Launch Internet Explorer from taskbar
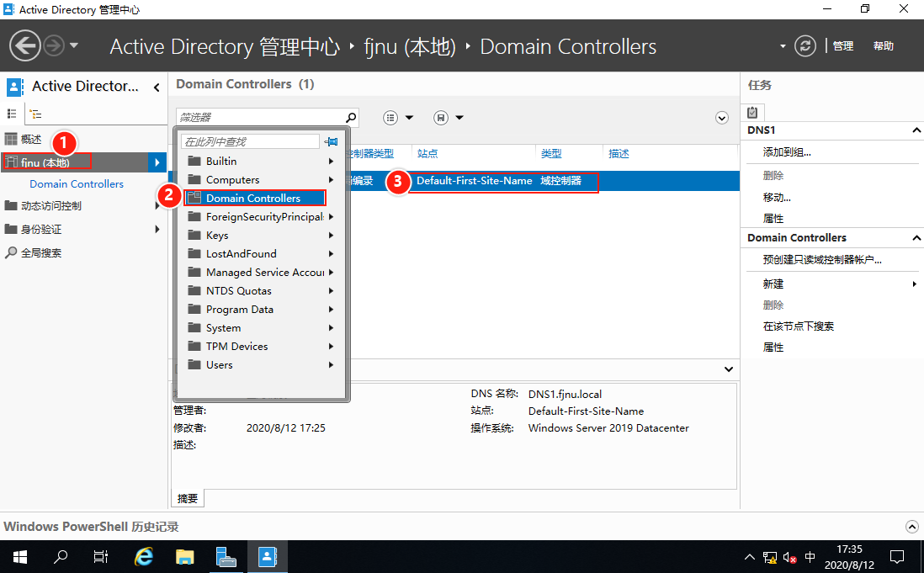This screenshot has width=924, height=573. [143, 556]
